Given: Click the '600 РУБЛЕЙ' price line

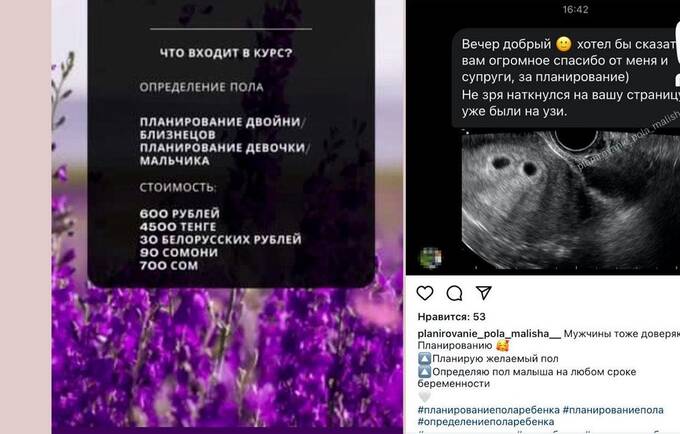Looking at the screenshot, I should [x=180, y=214].
